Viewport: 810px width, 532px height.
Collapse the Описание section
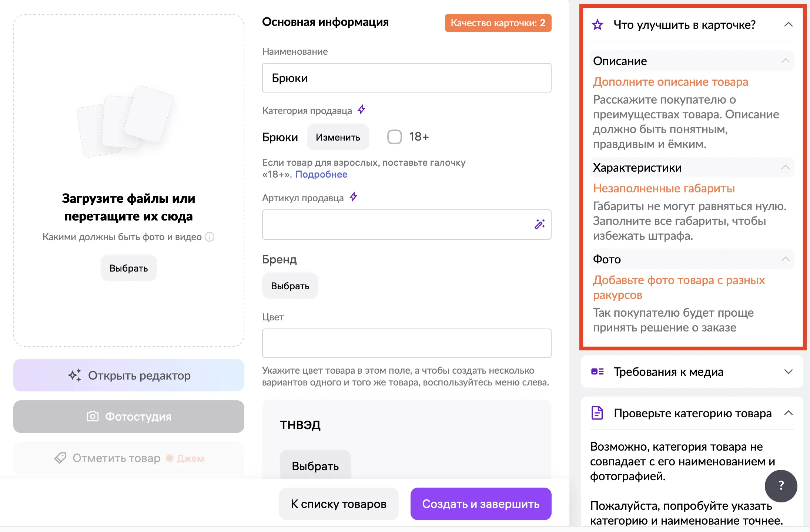[x=786, y=61]
